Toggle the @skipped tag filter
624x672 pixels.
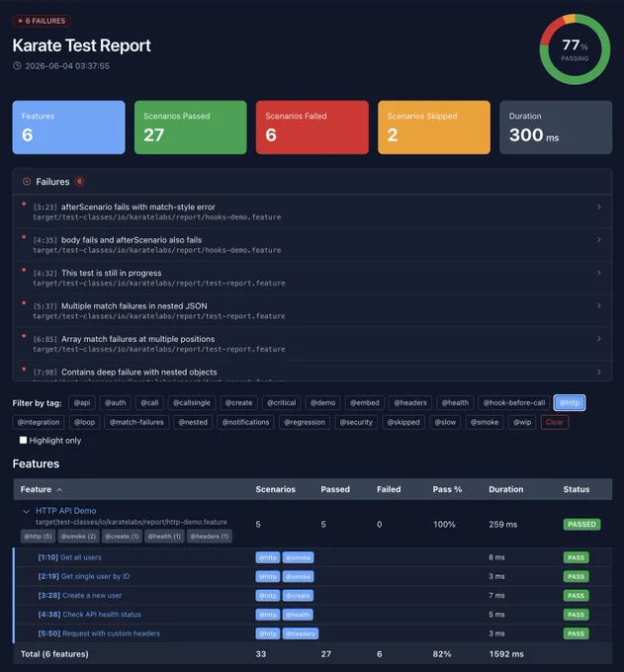tap(403, 422)
